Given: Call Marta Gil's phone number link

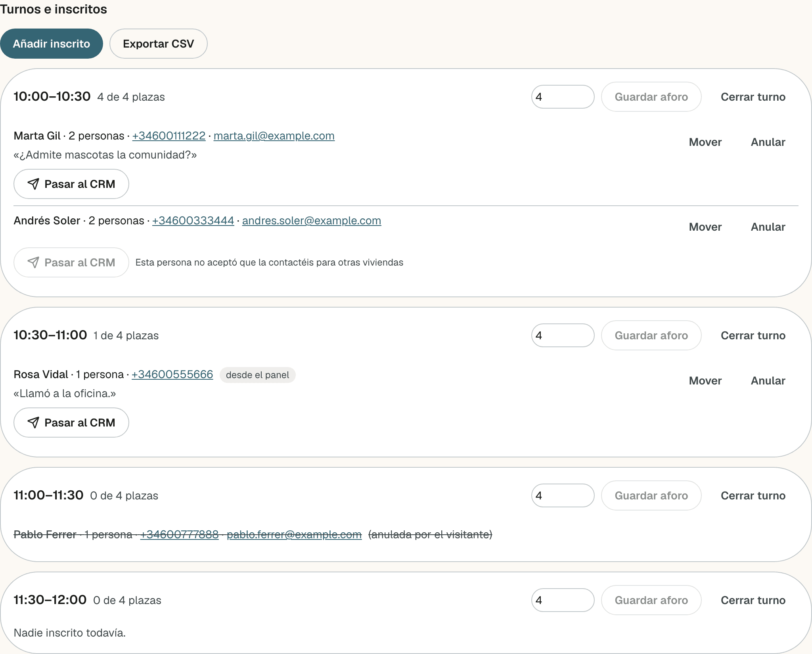Looking at the screenshot, I should (169, 136).
